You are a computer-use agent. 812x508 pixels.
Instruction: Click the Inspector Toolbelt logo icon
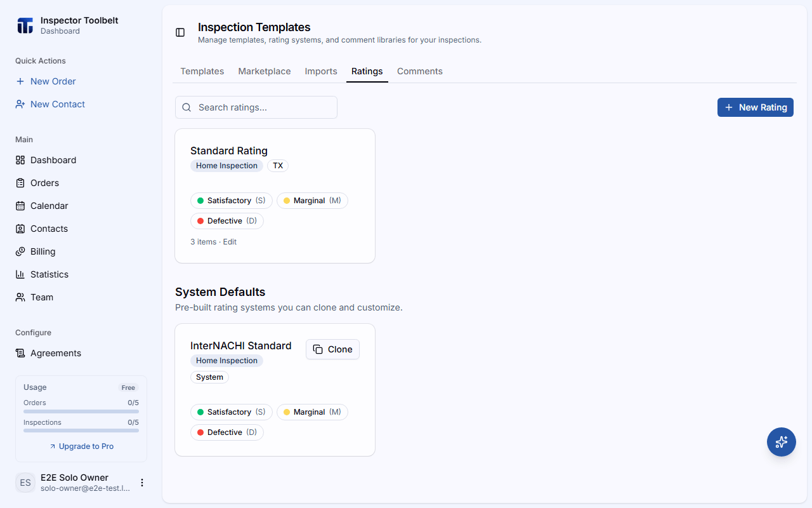(x=25, y=25)
